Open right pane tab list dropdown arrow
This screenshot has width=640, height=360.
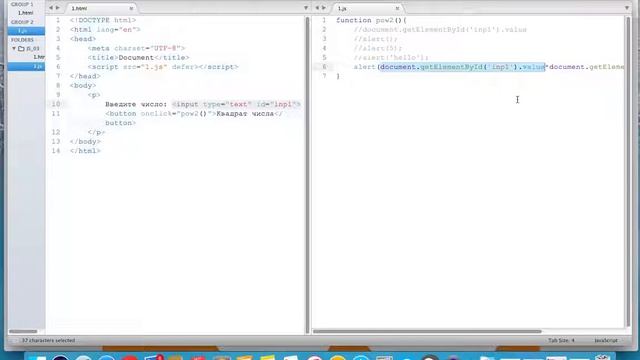[x=627, y=8]
